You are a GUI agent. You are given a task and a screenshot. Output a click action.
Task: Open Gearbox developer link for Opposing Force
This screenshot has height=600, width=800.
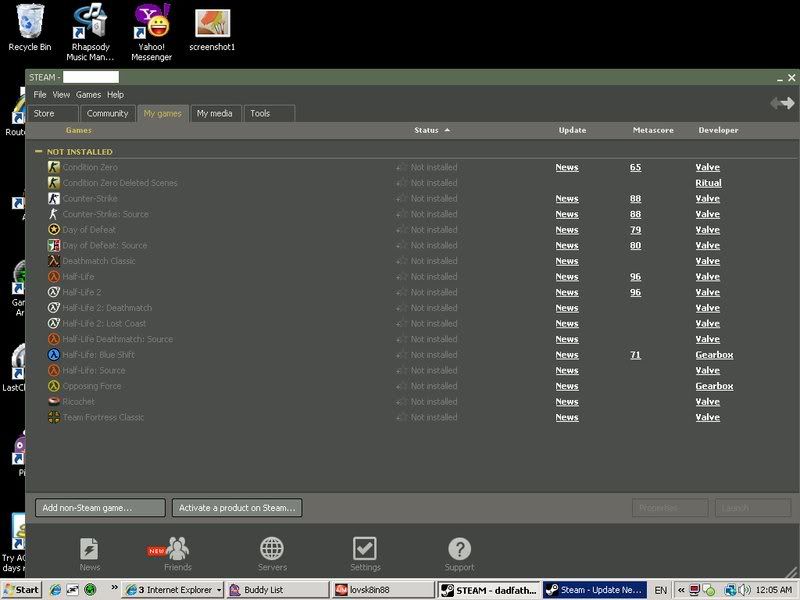(714, 386)
